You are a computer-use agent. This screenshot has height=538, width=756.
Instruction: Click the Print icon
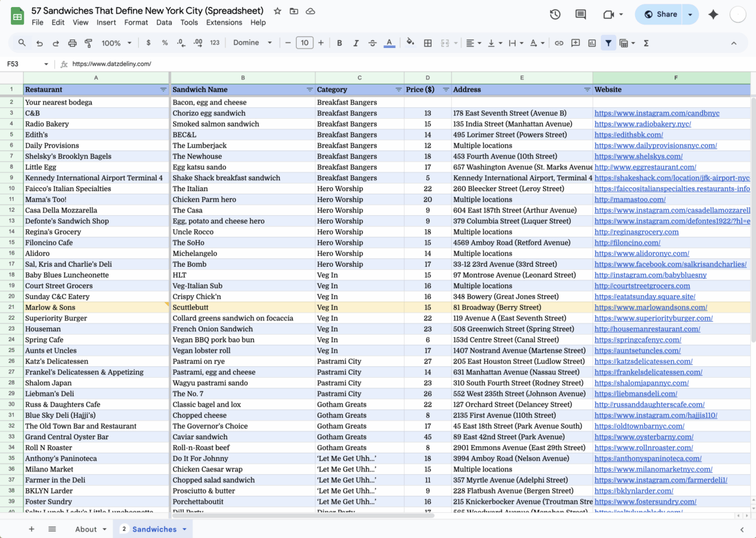pos(72,43)
